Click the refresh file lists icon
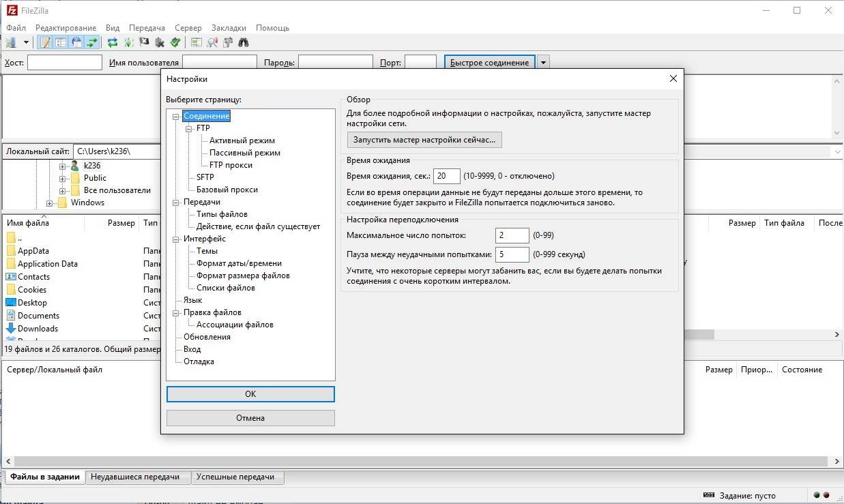Viewport: 844px width, 504px height. 113,42
